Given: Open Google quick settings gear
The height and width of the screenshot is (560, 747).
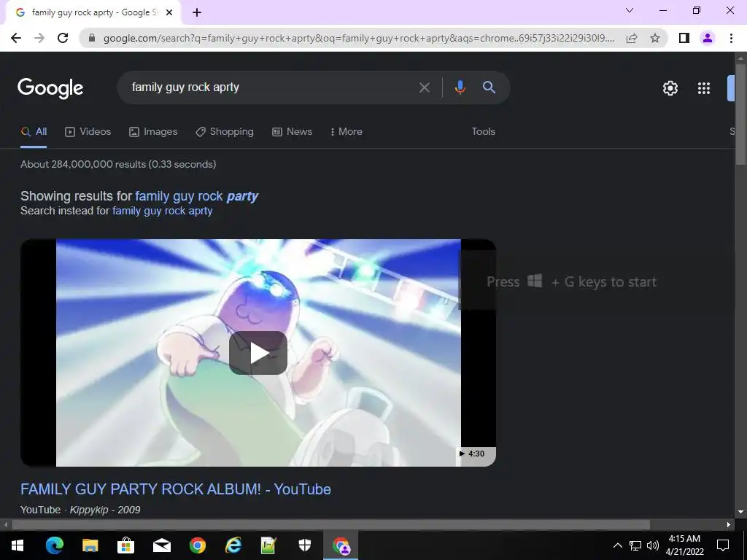Looking at the screenshot, I should [670, 88].
